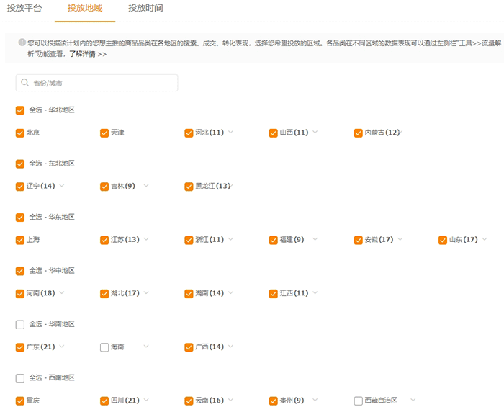This screenshot has height=420, width=504.
Task: Enable 全选 for 西南地区
Action: coord(20,378)
